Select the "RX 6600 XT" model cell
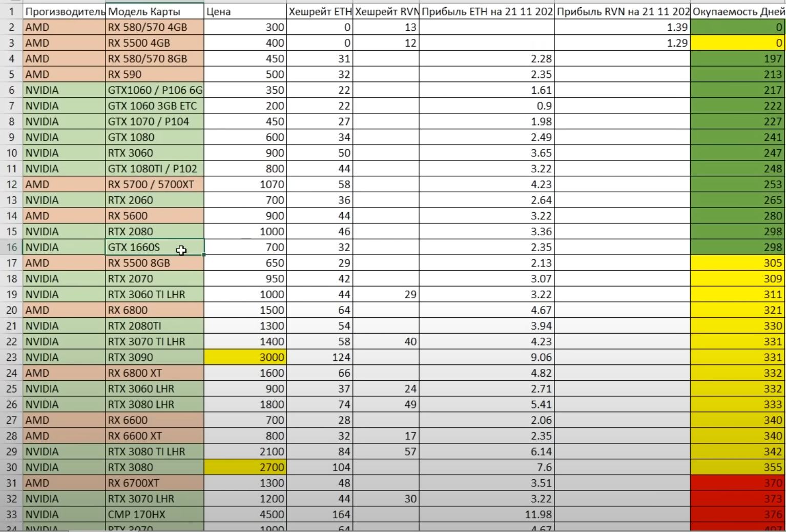Image resolution: width=786 pixels, height=532 pixels. coord(155,436)
